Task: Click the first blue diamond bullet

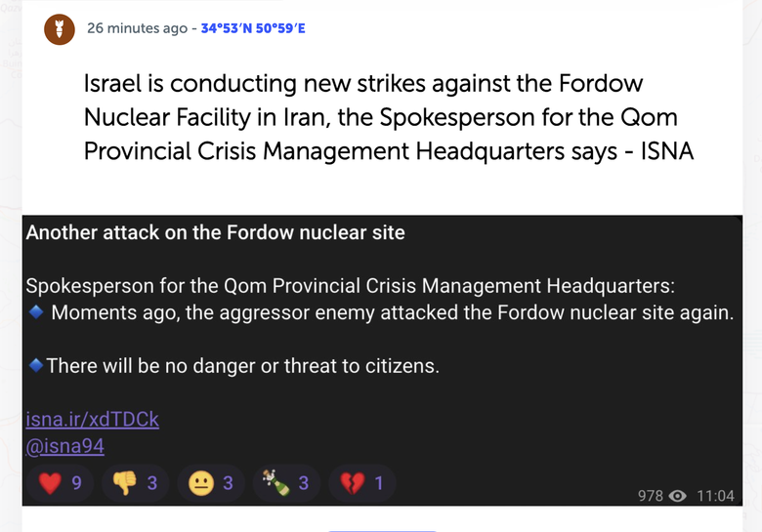Action: pyautogui.click(x=36, y=311)
